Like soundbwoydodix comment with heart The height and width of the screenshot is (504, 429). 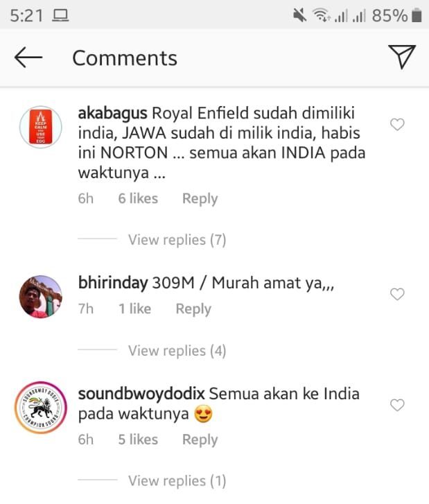pyautogui.click(x=397, y=405)
